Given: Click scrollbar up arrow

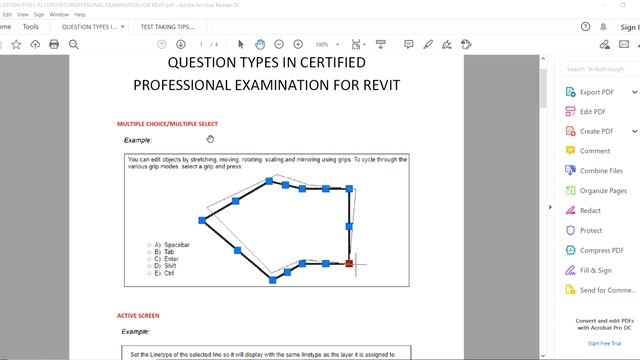Looking at the screenshot, I should pyautogui.click(x=543, y=59).
